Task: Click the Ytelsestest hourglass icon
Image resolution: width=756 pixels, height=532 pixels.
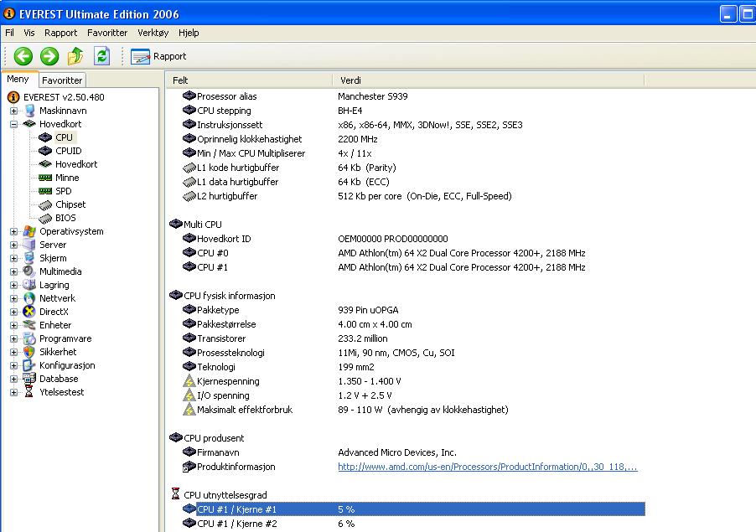Action: (29, 392)
